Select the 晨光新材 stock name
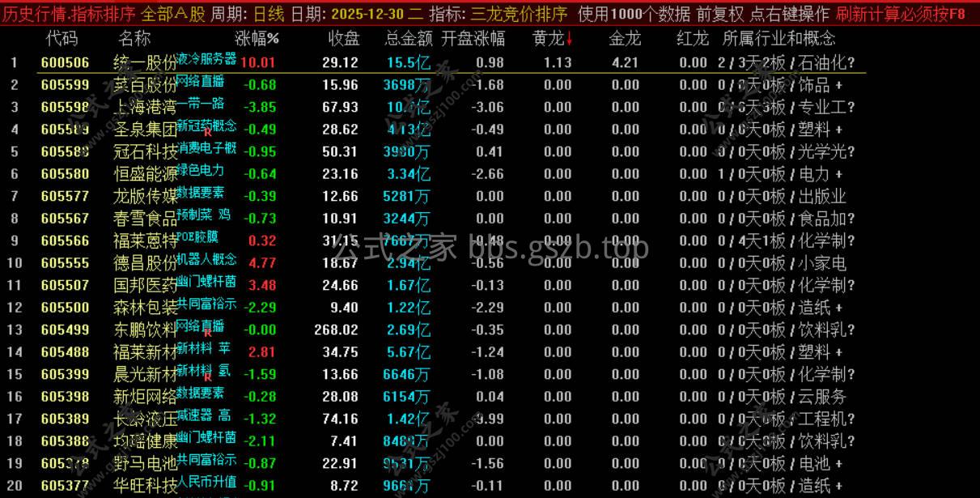The width and height of the screenshot is (980, 498). 146,375
